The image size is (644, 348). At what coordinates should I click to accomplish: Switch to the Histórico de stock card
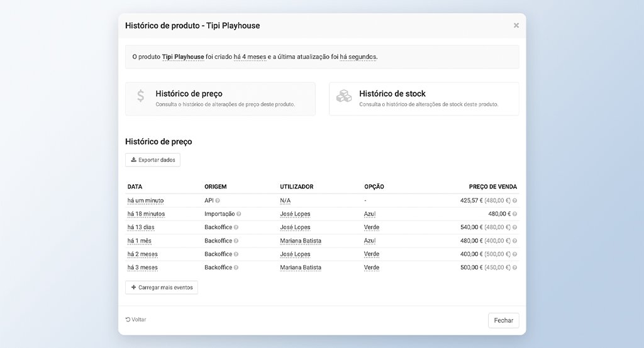pos(424,99)
